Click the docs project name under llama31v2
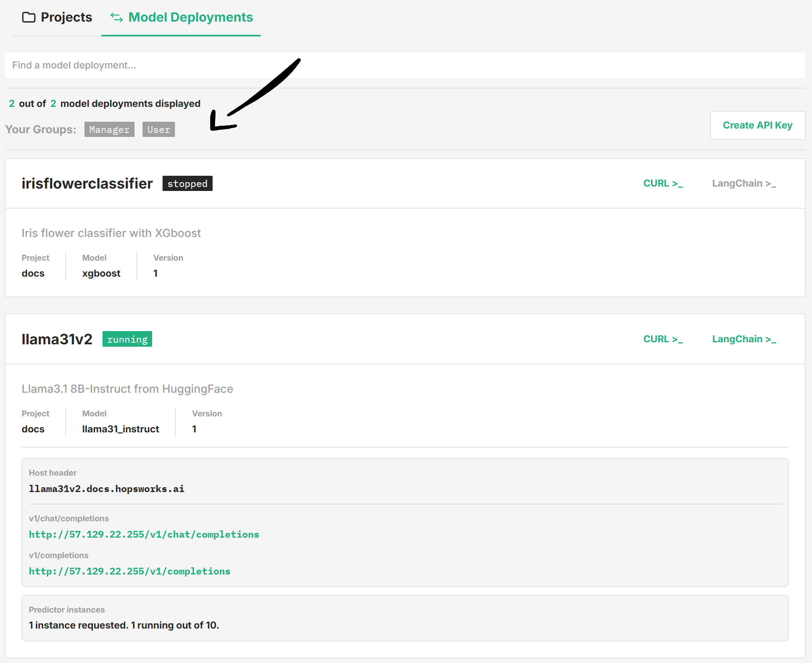Image resolution: width=812 pixels, height=663 pixels. click(x=33, y=429)
